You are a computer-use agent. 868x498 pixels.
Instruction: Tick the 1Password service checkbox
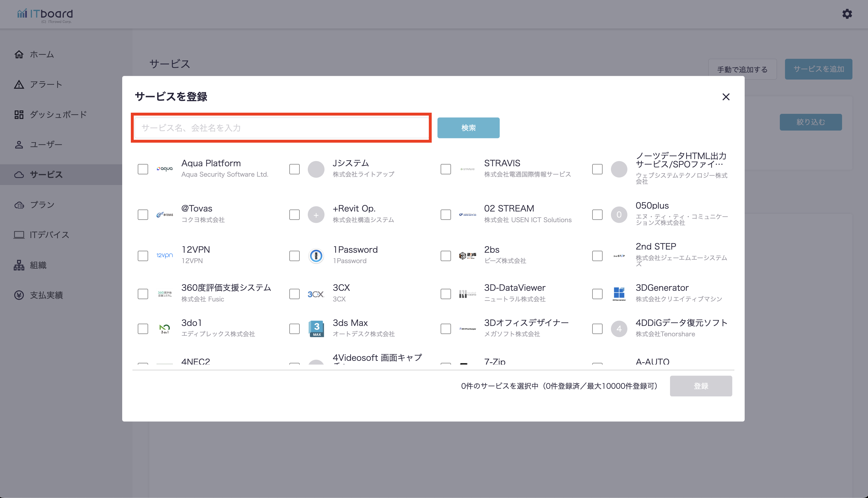294,256
